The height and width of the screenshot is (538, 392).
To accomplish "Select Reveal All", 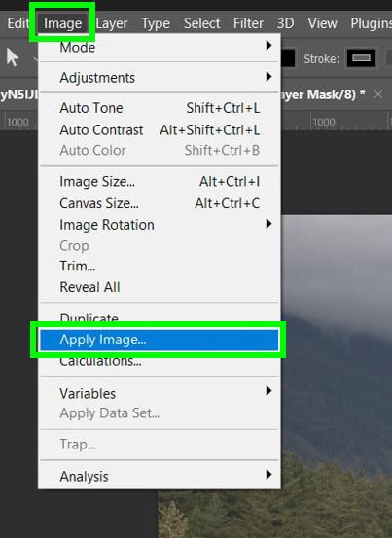I will click(160, 287).
